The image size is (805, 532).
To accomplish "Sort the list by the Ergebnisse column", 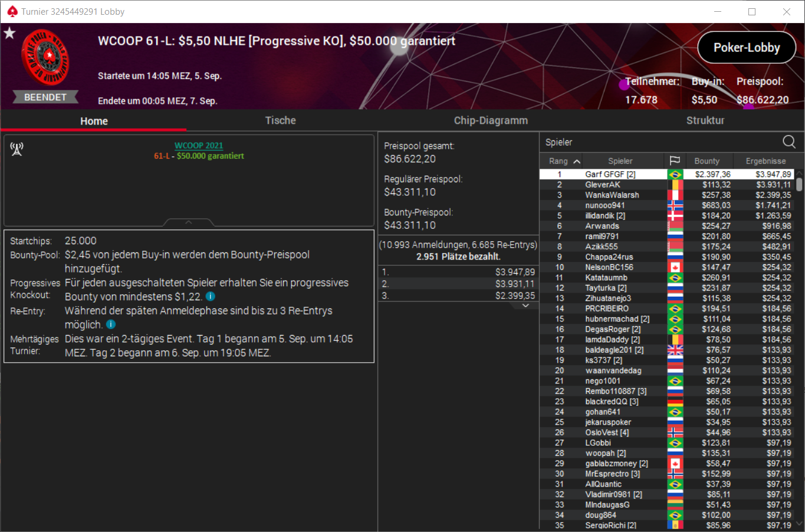I will click(765, 161).
